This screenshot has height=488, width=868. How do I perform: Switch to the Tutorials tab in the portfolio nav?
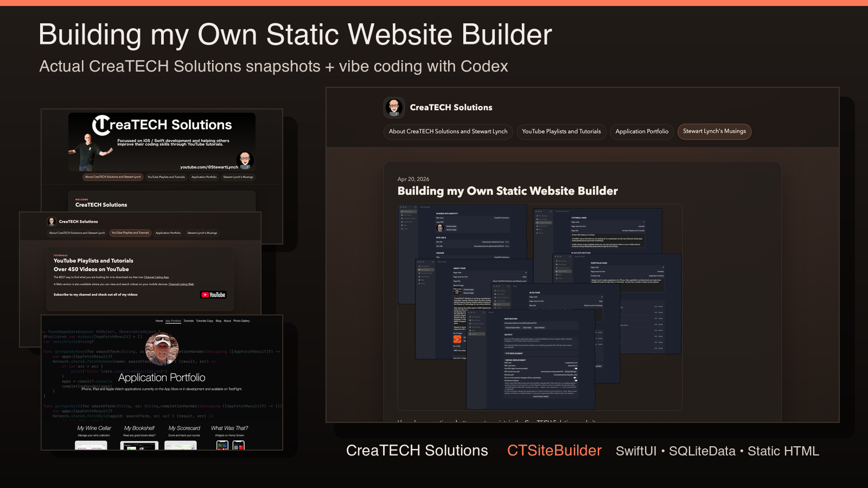pyautogui.click(x=189, y=321)
